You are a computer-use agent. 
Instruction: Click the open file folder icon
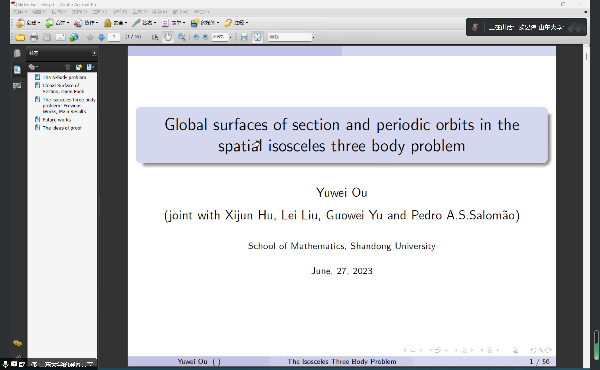click(20, 37)
